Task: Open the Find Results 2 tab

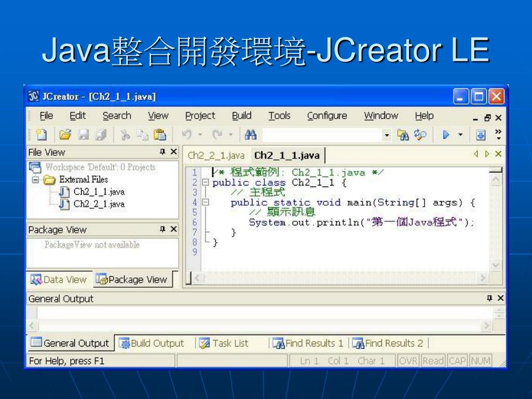Action: click(388, 343)
